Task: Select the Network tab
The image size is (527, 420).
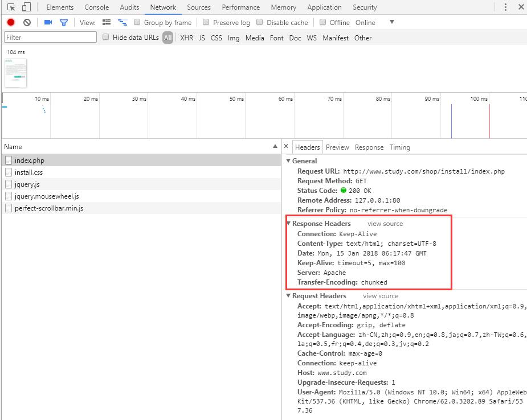Action: click(x=163, y=7)
